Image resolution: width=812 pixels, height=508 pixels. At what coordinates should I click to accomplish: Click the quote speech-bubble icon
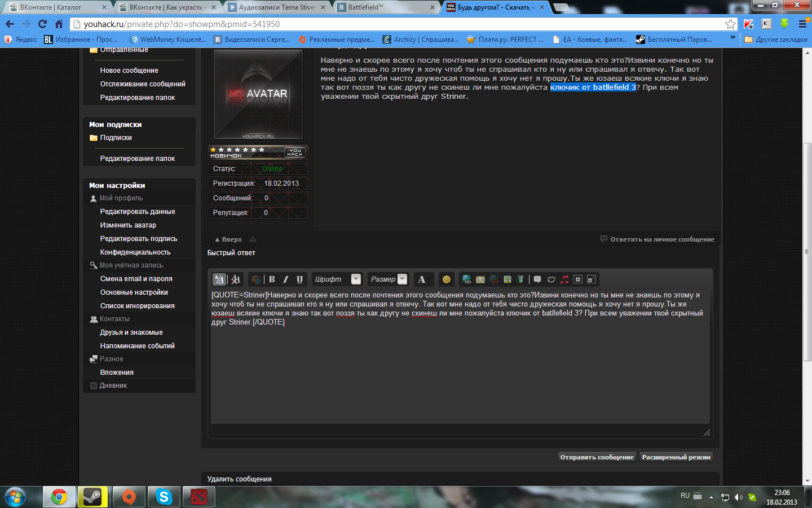pos(537,279)
